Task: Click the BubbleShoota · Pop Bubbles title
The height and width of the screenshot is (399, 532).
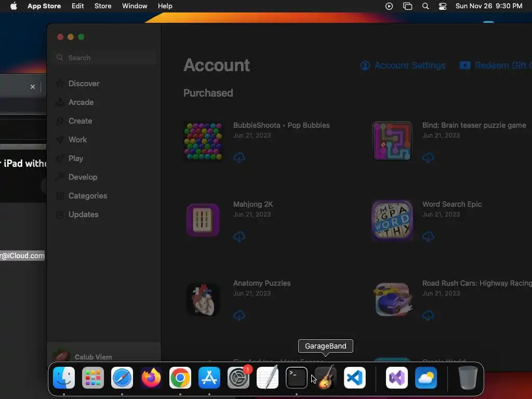Action: tap(281, 125)
